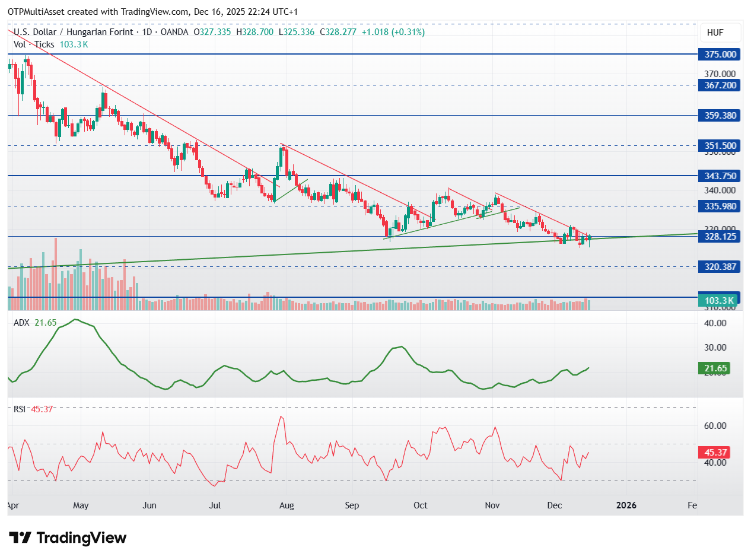Select the Vol · Ticks indicator legend

coord(34,44)
